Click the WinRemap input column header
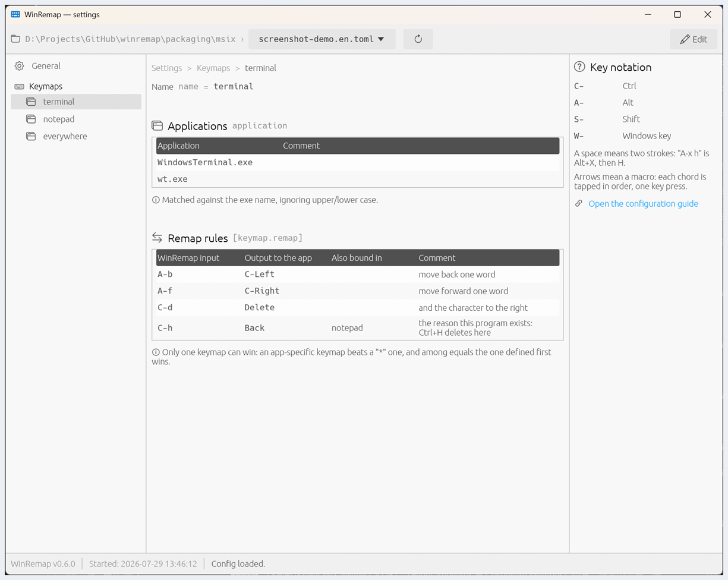The height and width of the screenshot is (580, 728). tap(188, 258)
